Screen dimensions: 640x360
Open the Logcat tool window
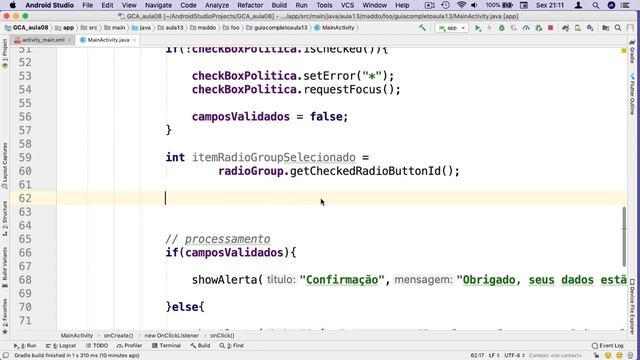60,346
